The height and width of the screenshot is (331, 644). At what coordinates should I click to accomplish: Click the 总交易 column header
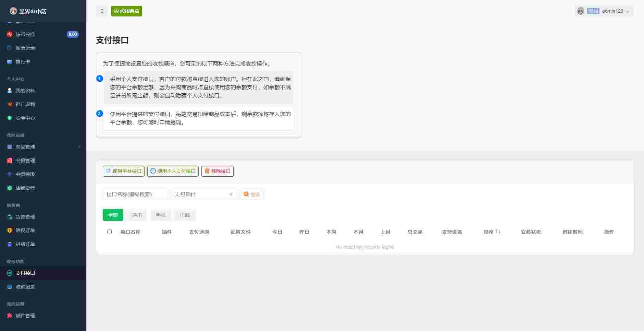point(415,232)
